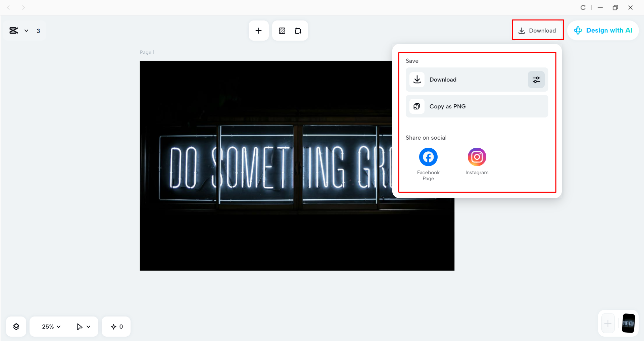Open the Layers panel icon

(x=16, y=326)
